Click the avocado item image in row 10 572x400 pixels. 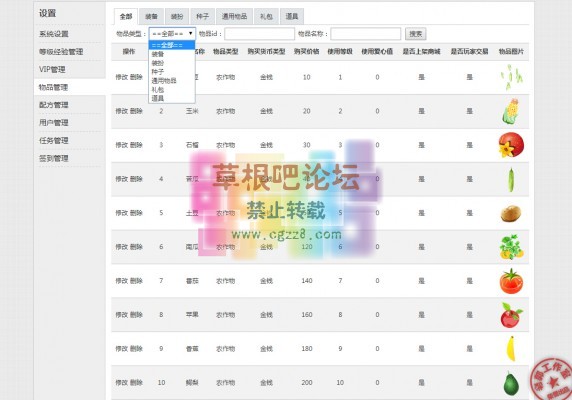511,383
